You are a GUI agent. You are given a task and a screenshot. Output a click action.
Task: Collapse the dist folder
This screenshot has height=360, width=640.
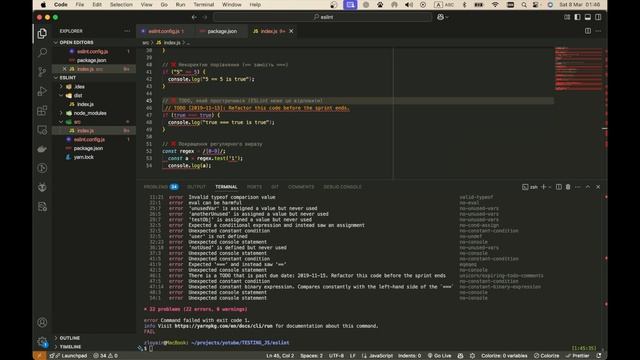pyautogui.click(x=61, y=96)
